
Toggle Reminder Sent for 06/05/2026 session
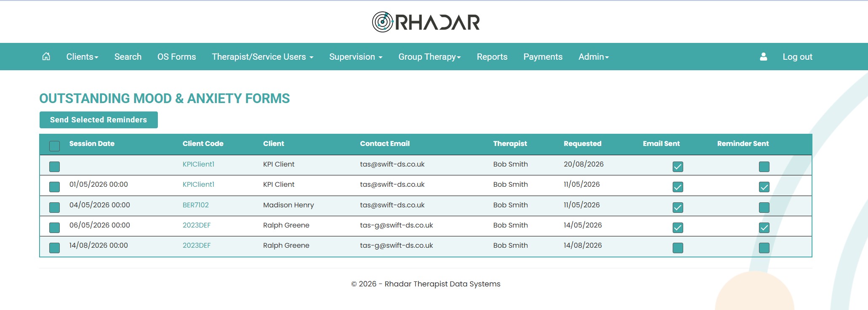click(764, 228)
